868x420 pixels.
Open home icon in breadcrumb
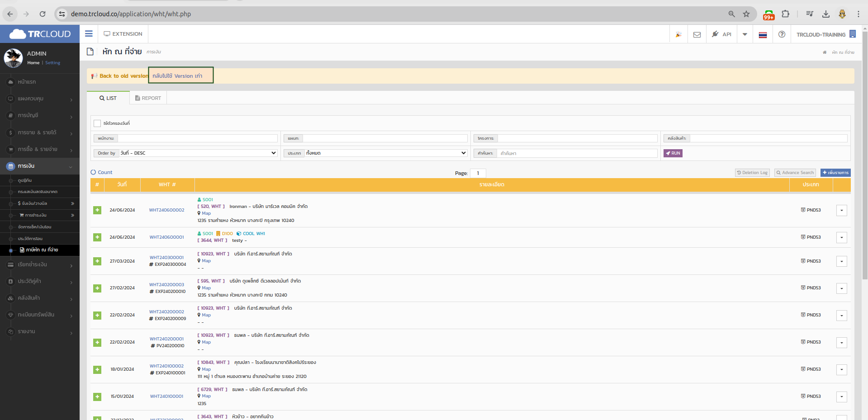(x=825, y=52)
